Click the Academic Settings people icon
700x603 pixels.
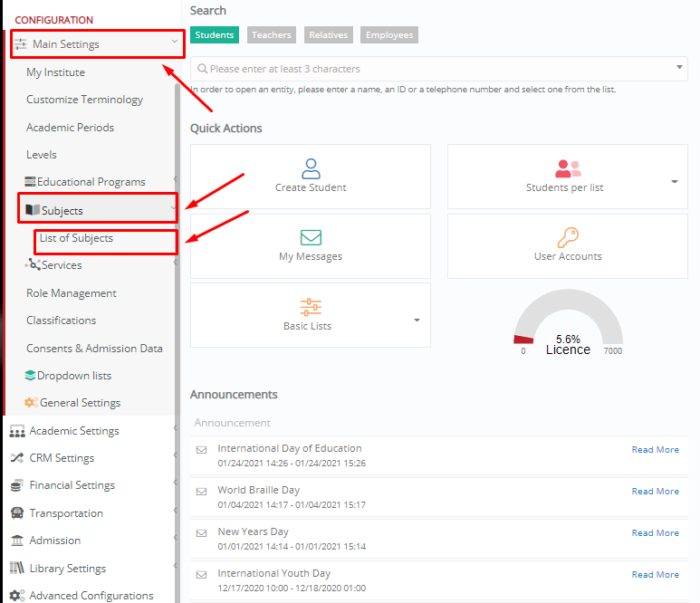click(17, 431)
